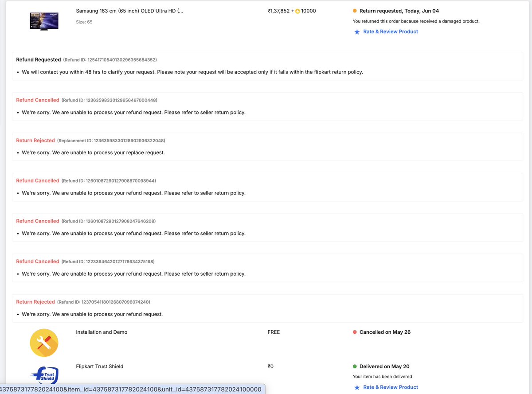
Task: Click 'Cancelled on May 26' status text
Action: point(385,332)
